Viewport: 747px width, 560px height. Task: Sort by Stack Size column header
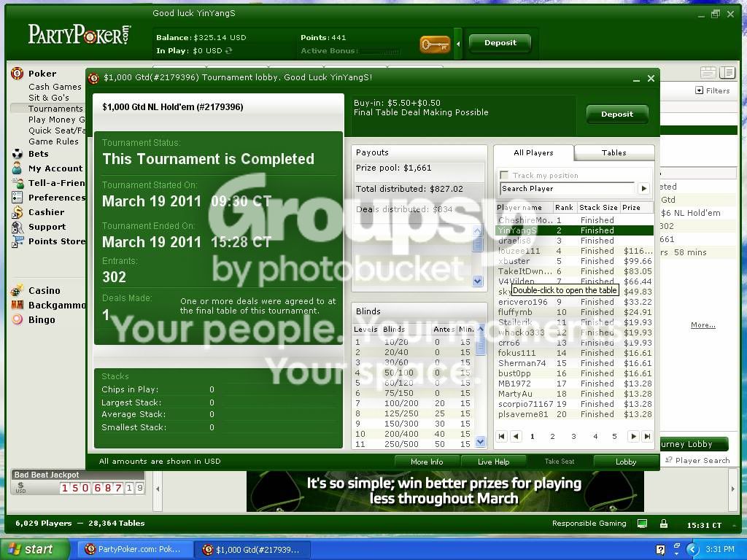[598, 208]
